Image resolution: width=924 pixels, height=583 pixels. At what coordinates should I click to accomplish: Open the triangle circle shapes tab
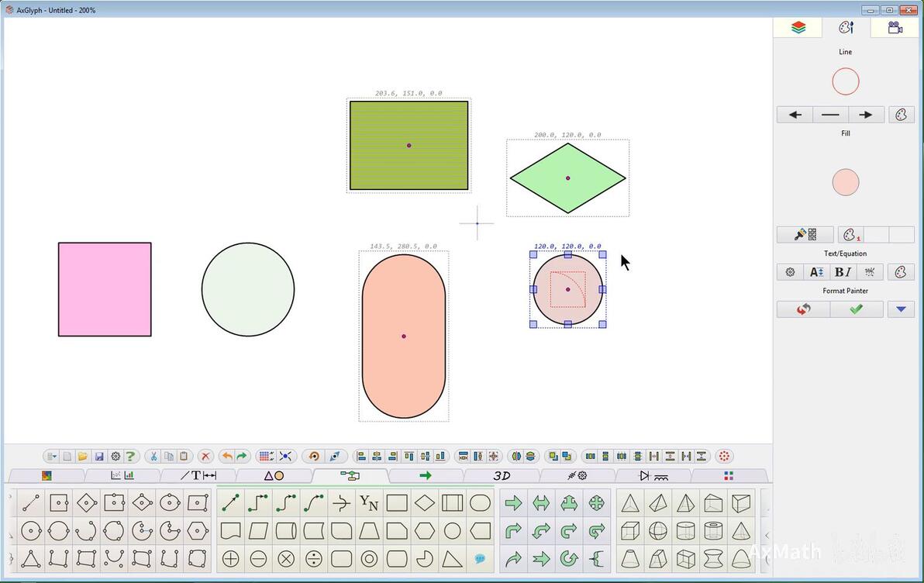[274, 476]
